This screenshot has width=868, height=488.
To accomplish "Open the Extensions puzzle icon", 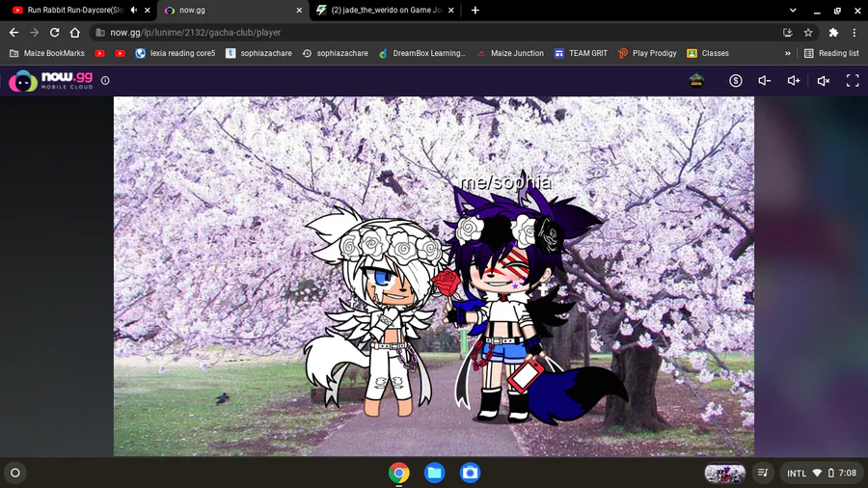I will tap(833, 33).
